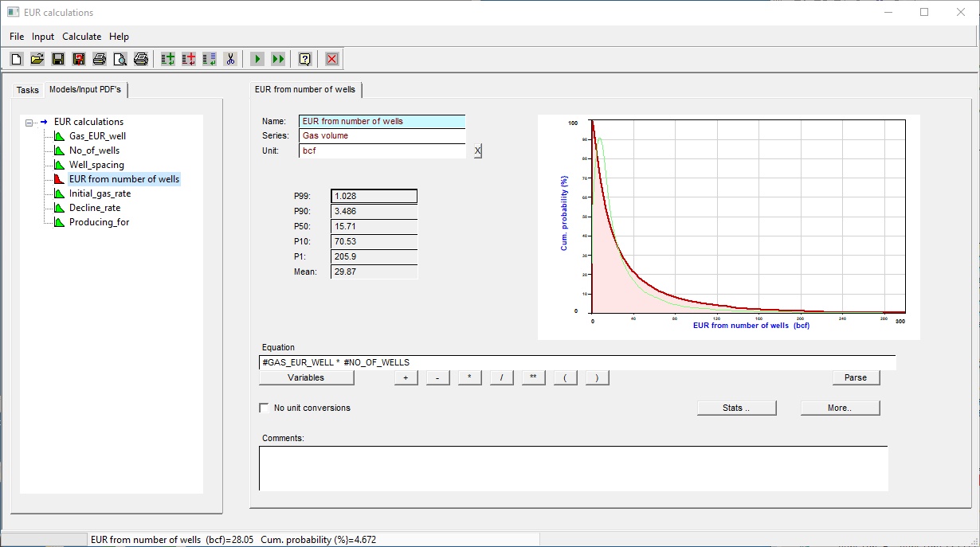The image size is (980, 547).
Task: Open the Calculate menu
Action: coord(82,37)
